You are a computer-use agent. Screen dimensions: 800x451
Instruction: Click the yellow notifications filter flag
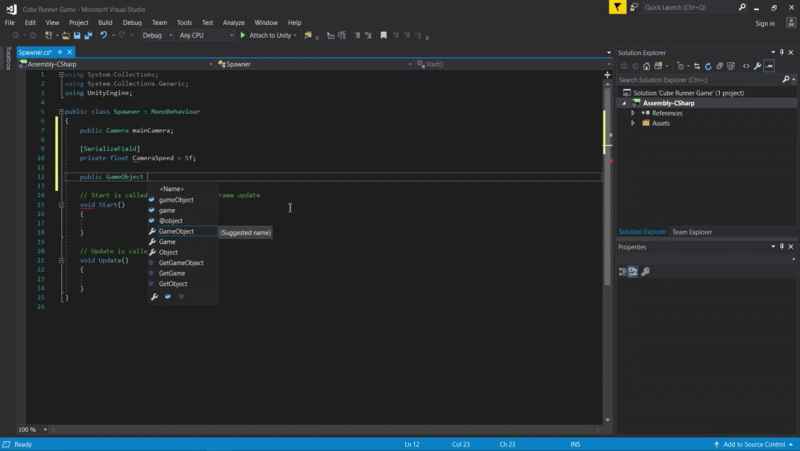[617, 7]
